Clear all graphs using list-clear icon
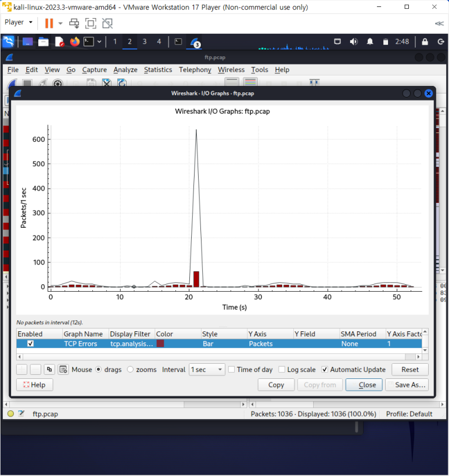 (x=63, y=370)
